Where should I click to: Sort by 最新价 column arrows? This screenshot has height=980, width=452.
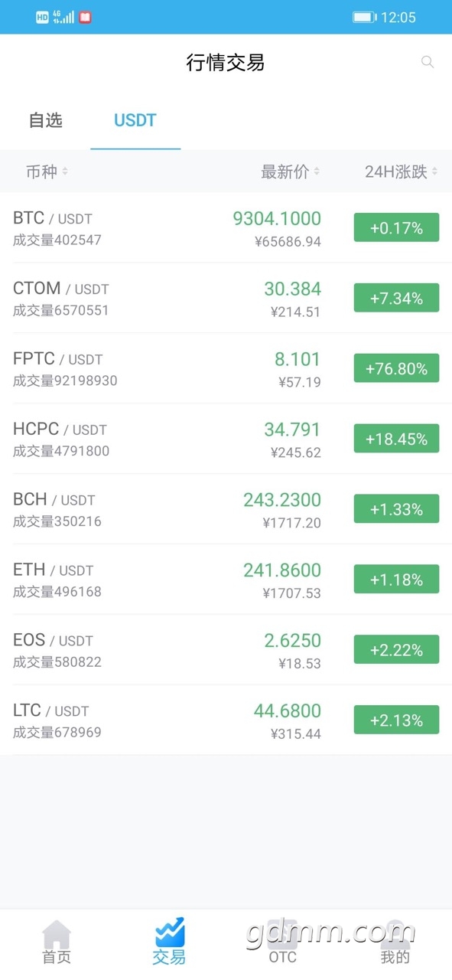click(317, 171)
